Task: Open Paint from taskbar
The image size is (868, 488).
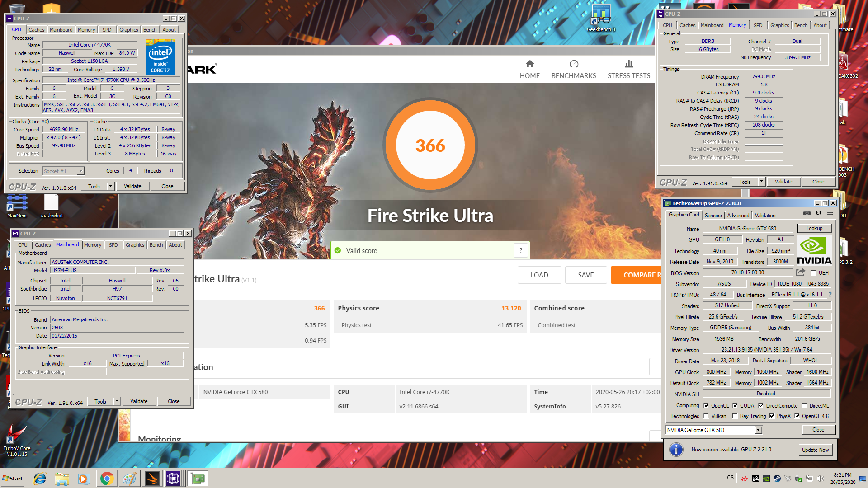Action: click(x=129, y=479)
